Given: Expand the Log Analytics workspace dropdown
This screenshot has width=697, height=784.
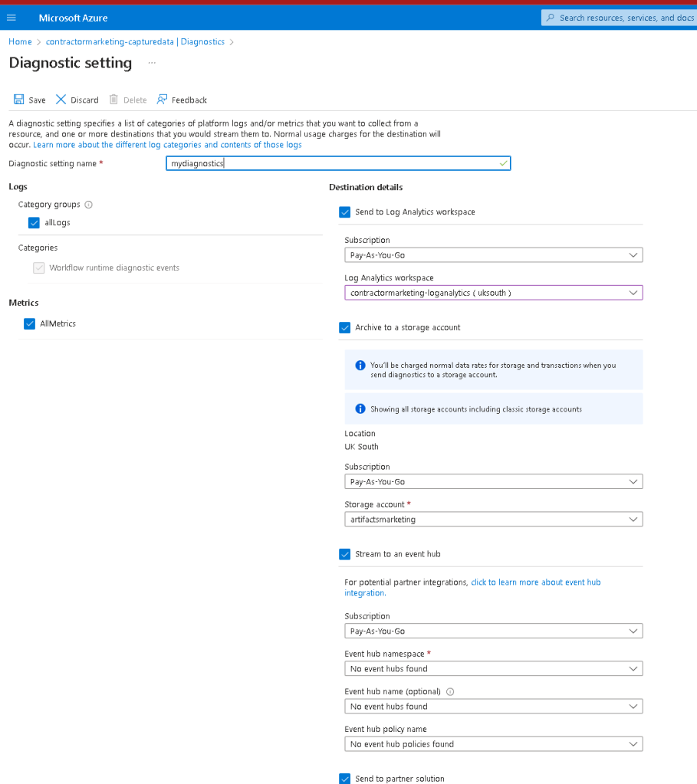Looking at the screenshot, I should click(x=493, y=293).
